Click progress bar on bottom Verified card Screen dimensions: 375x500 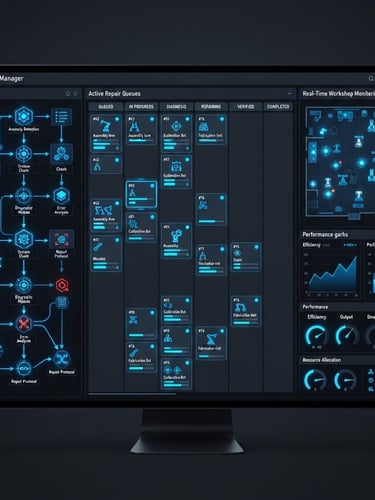click(246, 323)
